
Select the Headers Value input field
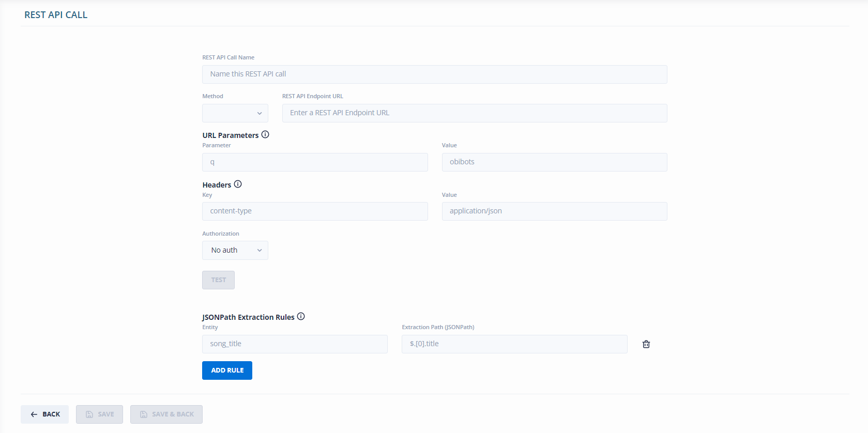554,211
